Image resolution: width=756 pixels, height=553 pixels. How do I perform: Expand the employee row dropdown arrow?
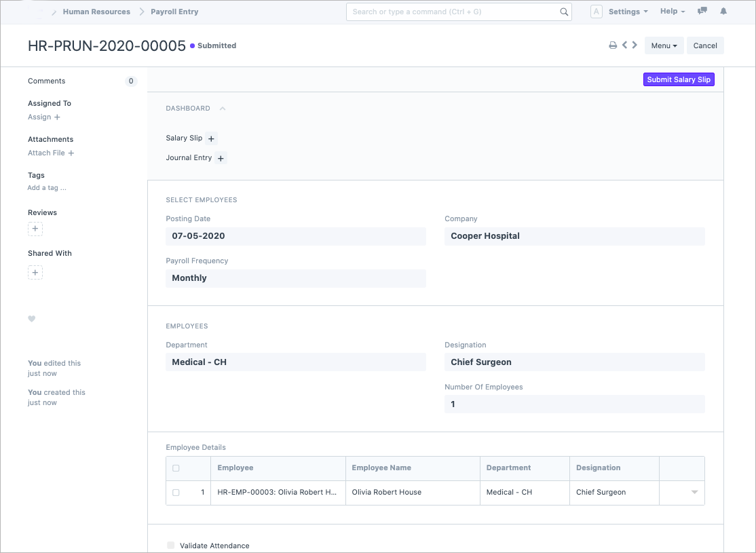[694, 493]
